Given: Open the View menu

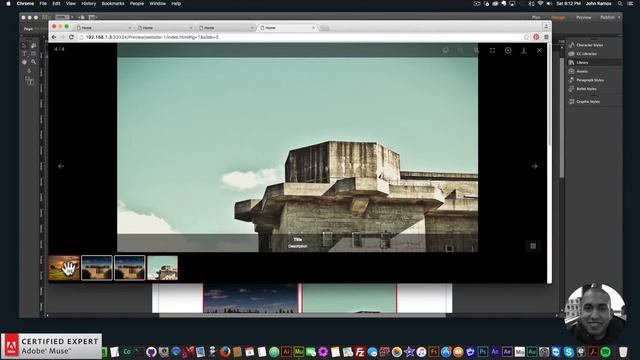Looking at the screenshot, I should point(71,3).
